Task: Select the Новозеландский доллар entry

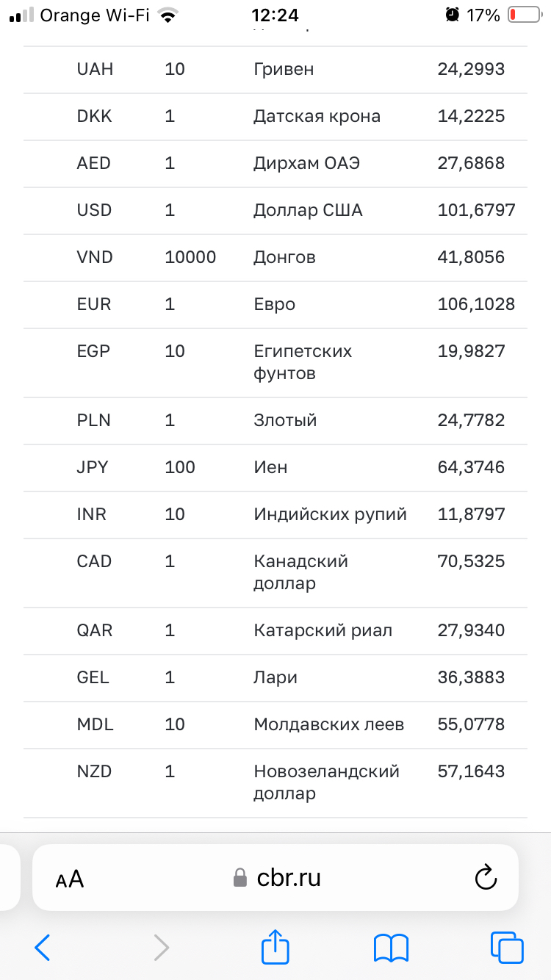Action: point(326,782)
